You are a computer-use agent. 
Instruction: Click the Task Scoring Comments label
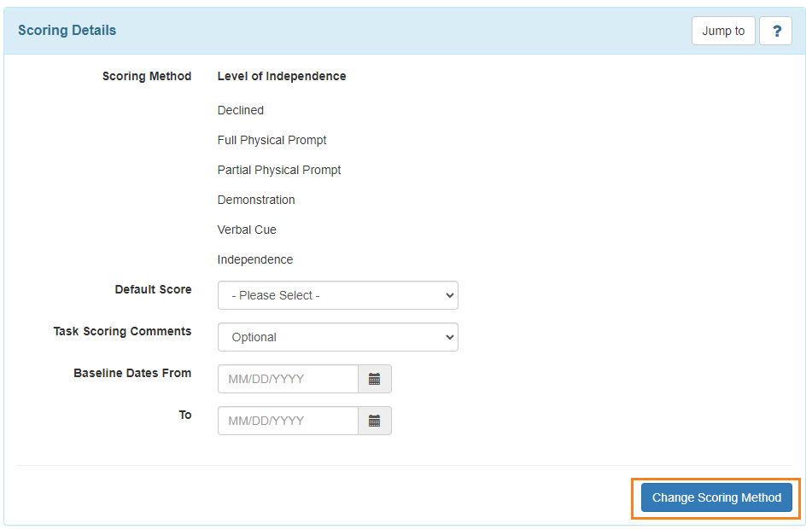coord(122,331)
